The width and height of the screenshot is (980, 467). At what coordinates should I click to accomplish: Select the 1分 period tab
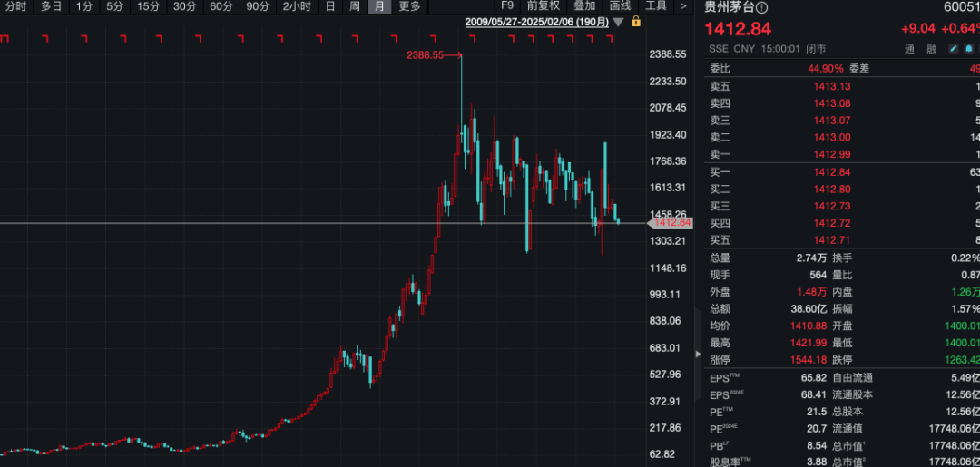(83, 6)
